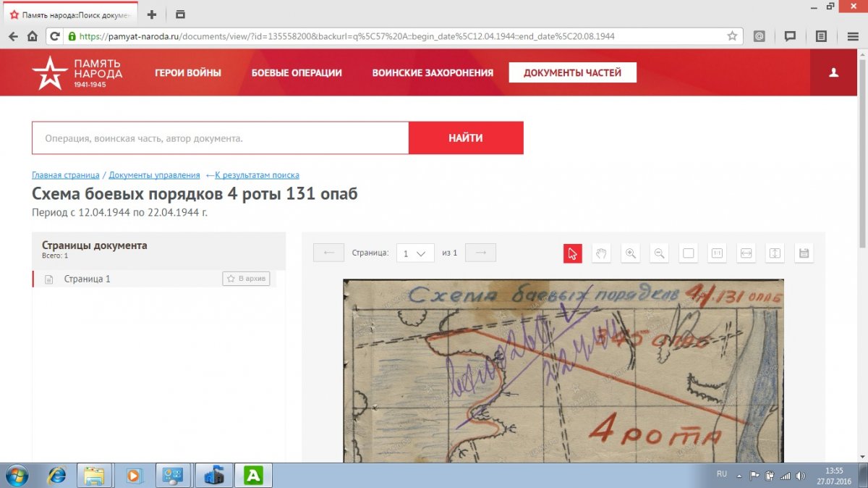Image resolution: width=868 pixels, height=488 pixels.
Task: Follow the Документы управления breadcrumb link
Action: pos(154,175)
